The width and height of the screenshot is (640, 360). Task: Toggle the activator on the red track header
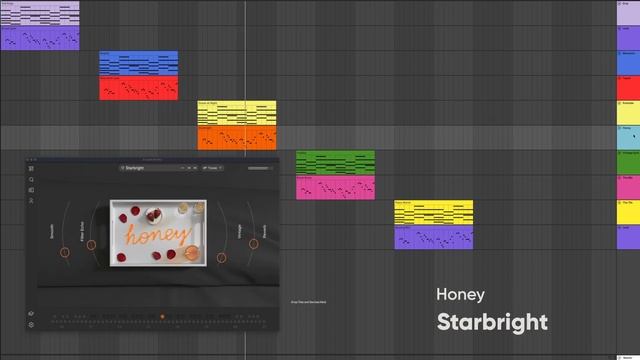[620, 78]
